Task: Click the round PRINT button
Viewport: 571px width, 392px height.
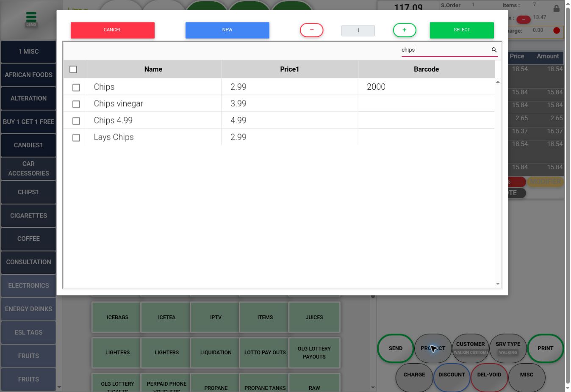Action: (546, 348)
